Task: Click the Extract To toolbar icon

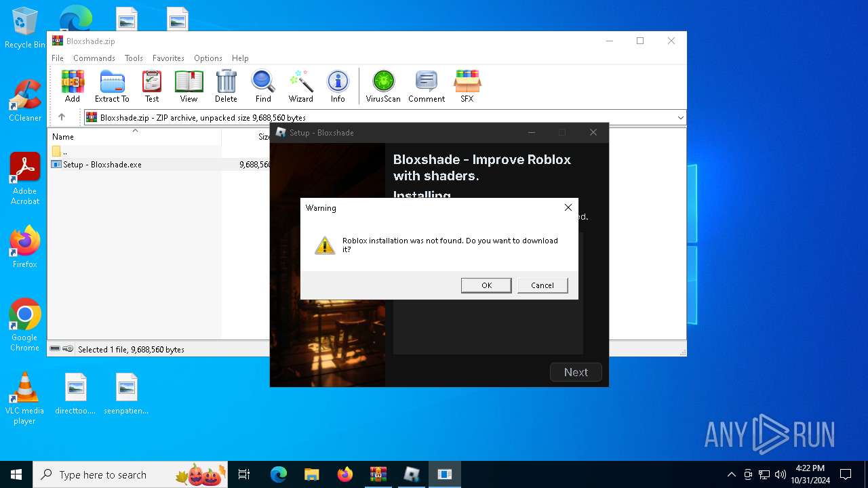Action: click(x=112, y=86)
